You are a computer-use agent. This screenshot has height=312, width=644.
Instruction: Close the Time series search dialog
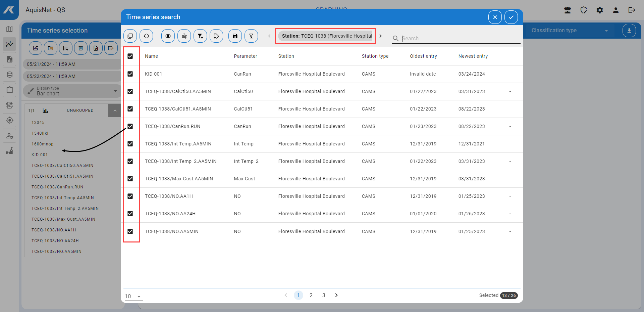pos(495,17)
